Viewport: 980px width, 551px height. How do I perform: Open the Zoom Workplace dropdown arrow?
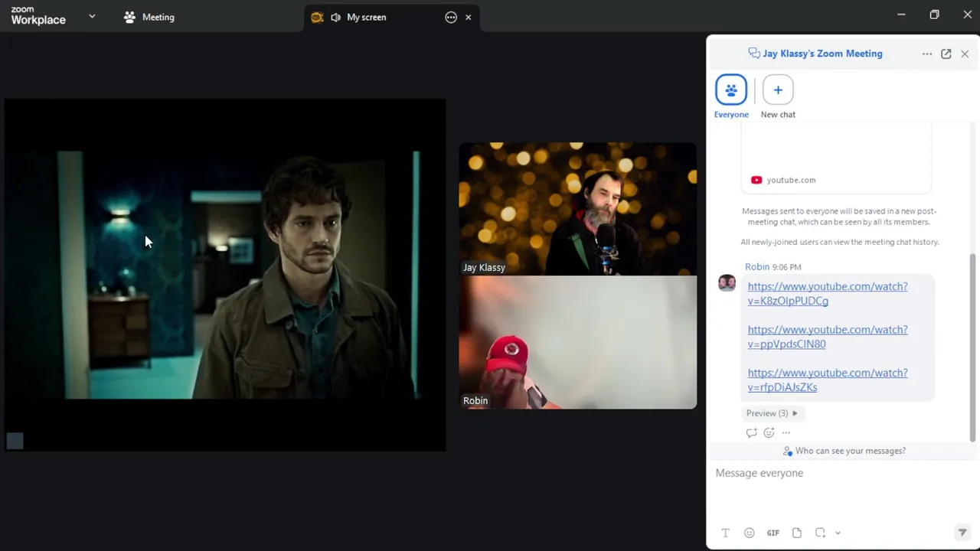coord(92,16)
